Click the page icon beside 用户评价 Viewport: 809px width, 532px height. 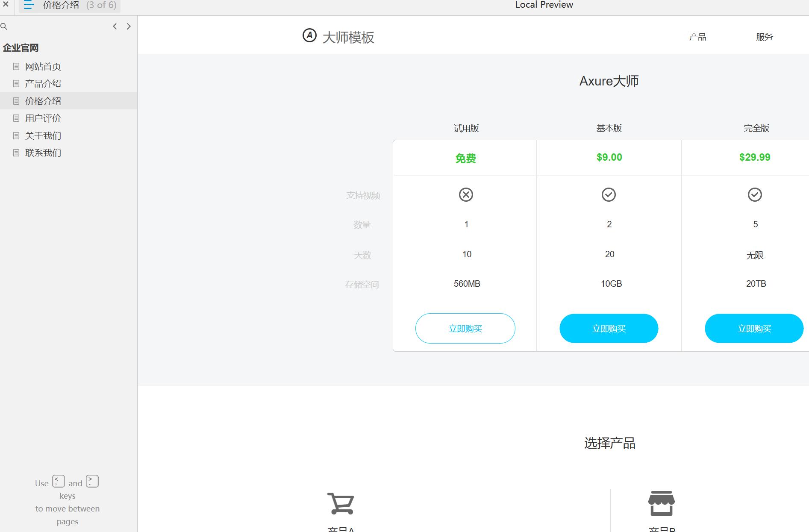point(16,118)
